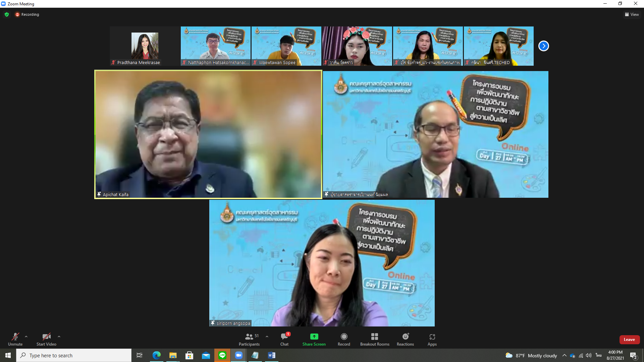Open the Chat panel with new message
The width and height of the screenshot is (644, 362).
pos(284,339)
